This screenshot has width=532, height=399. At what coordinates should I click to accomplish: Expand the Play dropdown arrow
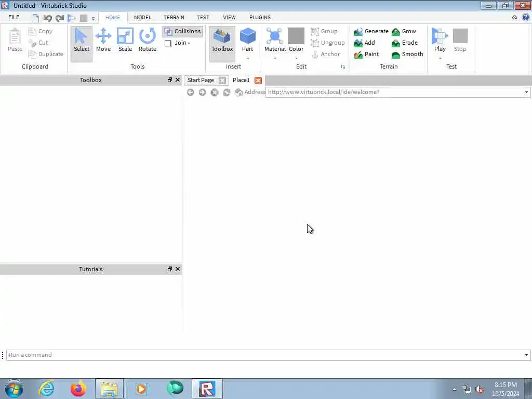point(440,58)
